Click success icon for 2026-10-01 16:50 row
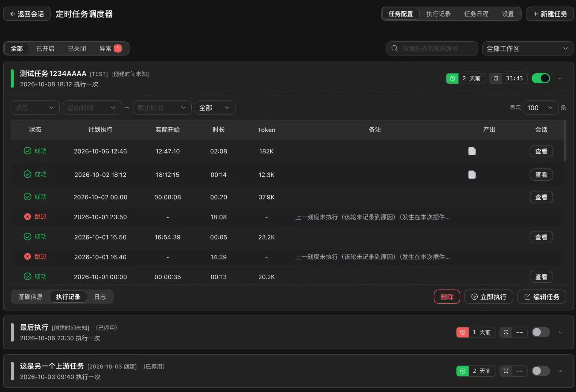The image size is (576, 392). click(28, 236)
